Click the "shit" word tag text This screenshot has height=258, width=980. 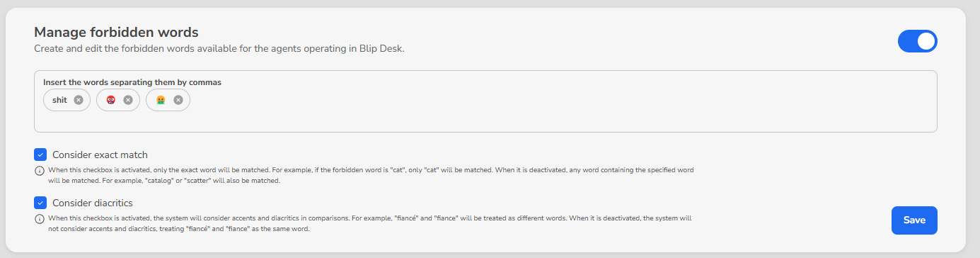pyautogui.click(x=59, y=100)
